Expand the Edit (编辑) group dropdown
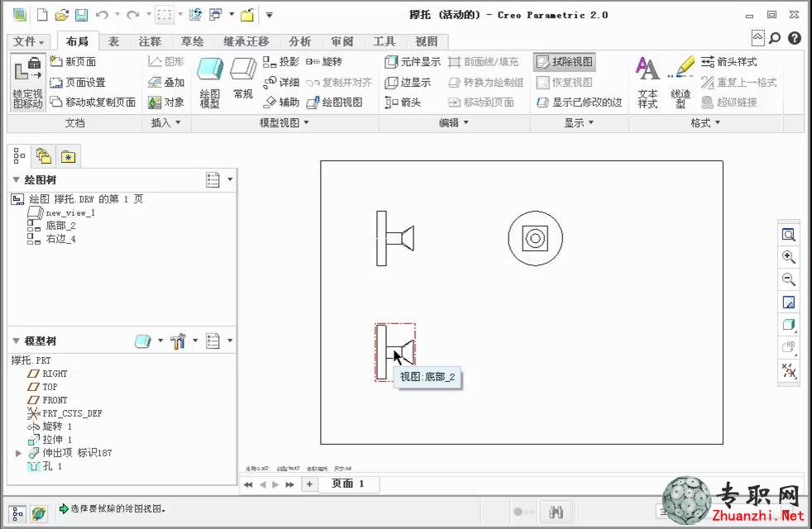The height and width of the screenshot is (529, 812). pos(454,122)
